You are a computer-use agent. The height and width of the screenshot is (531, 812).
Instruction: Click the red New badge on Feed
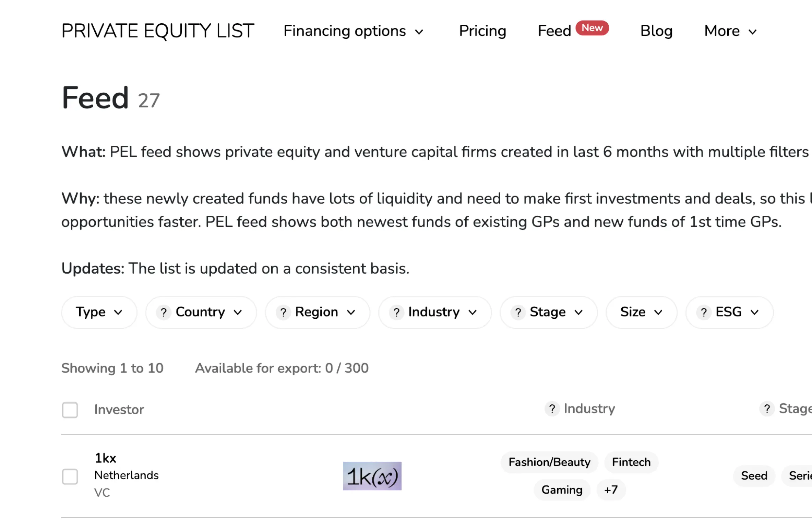[592, 28]
